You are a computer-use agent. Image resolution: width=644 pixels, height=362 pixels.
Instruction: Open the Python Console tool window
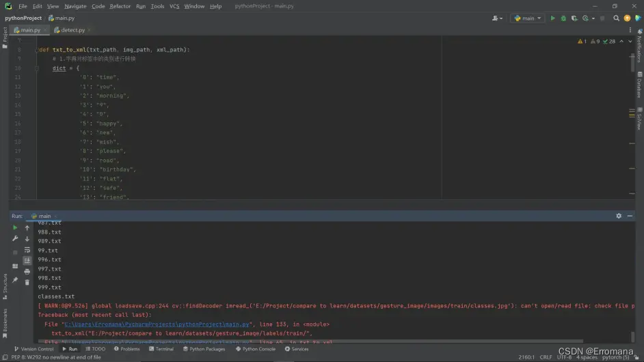point(256,349)
